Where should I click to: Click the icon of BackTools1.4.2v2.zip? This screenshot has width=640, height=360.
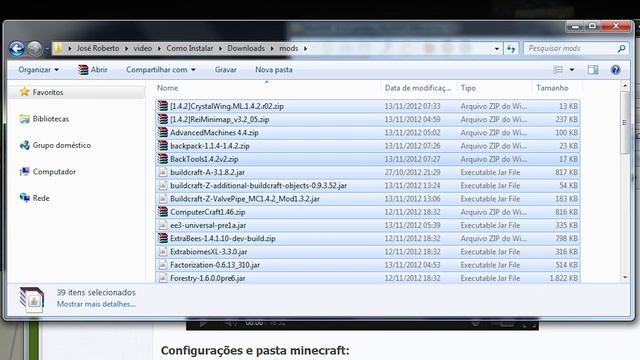point(163,159)
